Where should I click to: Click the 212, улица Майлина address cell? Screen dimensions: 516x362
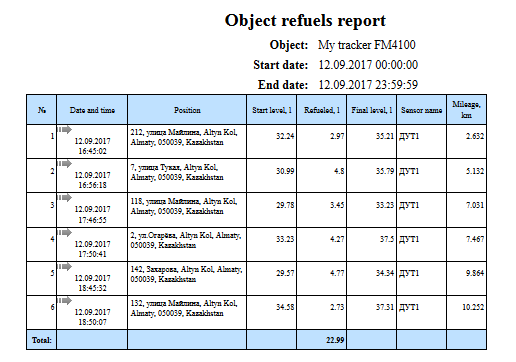coord(187,142)
